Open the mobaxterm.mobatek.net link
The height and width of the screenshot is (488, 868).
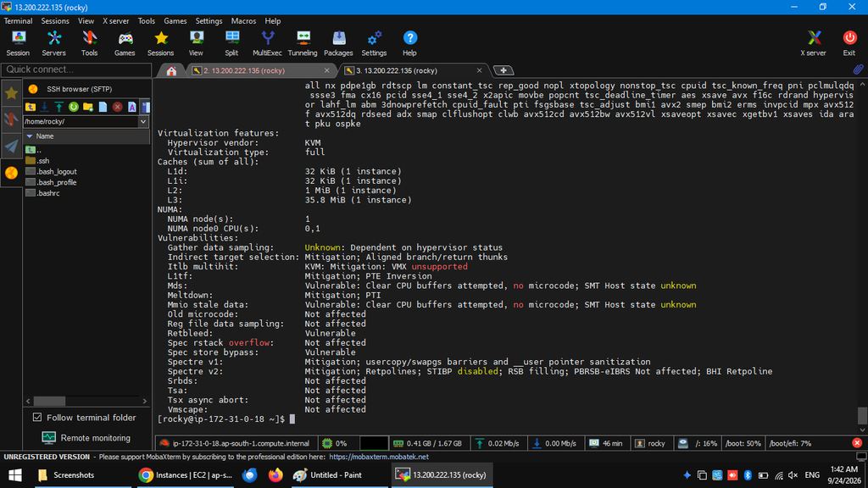(x=379, y=457)
